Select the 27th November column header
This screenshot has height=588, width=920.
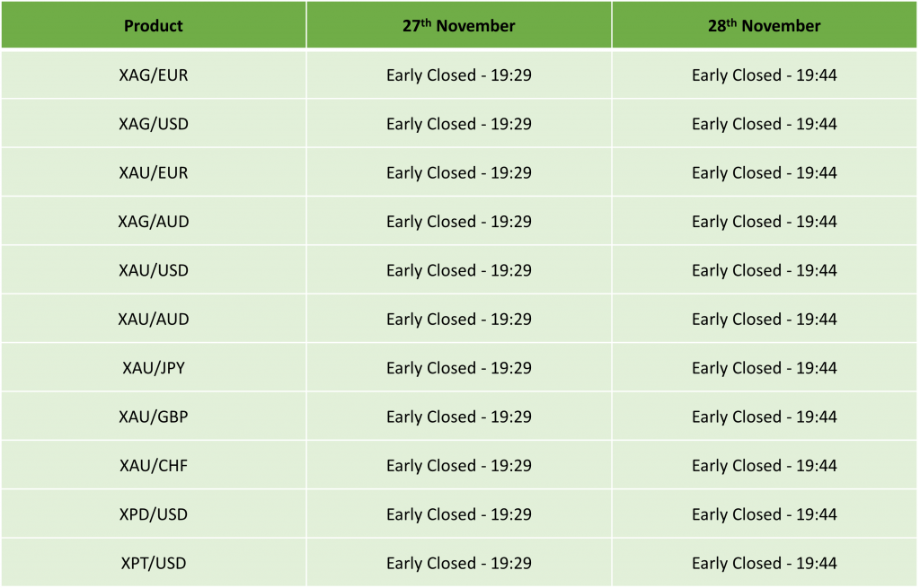coord(458,25)
